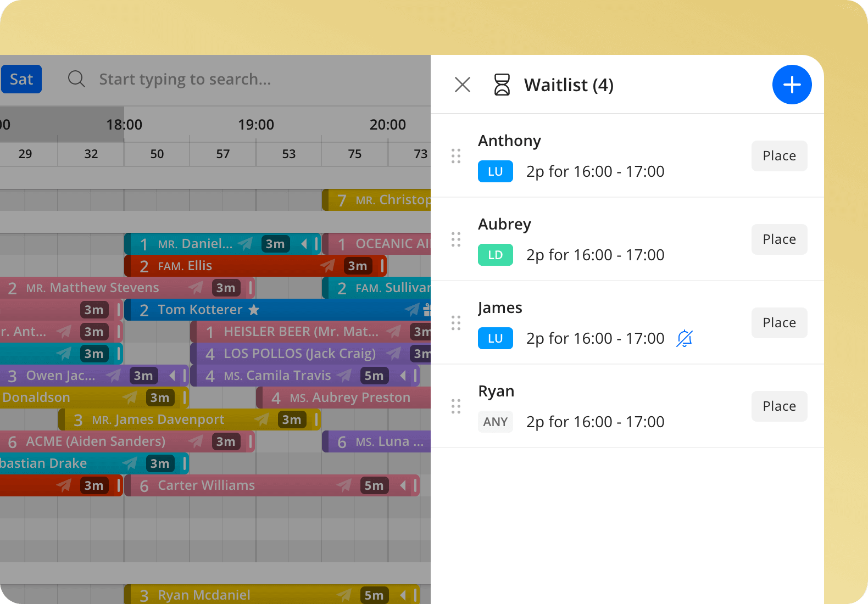Grab the drag handle for James
Viewport: 868px width, 604px height.
(x=456, y=323)
